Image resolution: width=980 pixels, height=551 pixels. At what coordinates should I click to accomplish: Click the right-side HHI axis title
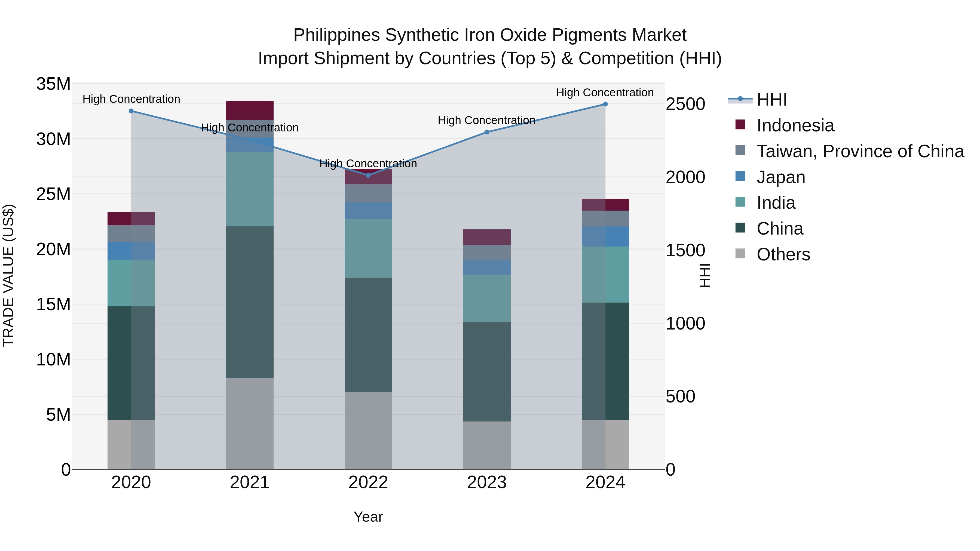pos(705,276)
